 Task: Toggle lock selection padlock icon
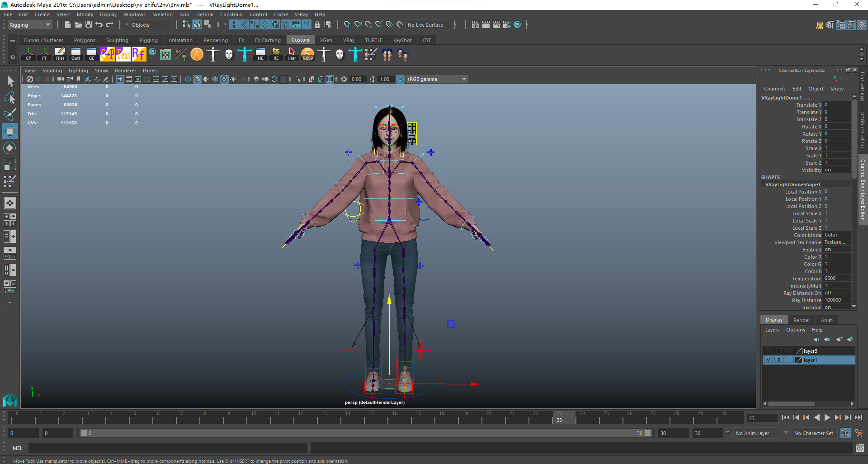317,24
